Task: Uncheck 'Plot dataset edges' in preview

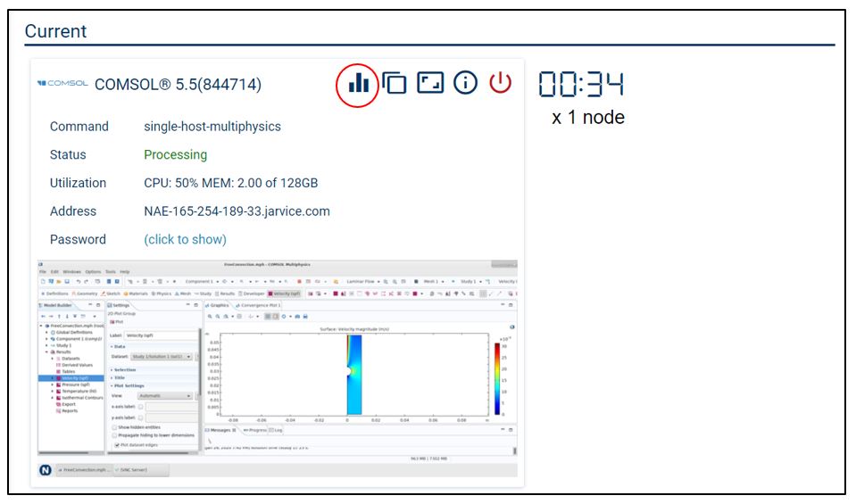Action: coord(117,445)
